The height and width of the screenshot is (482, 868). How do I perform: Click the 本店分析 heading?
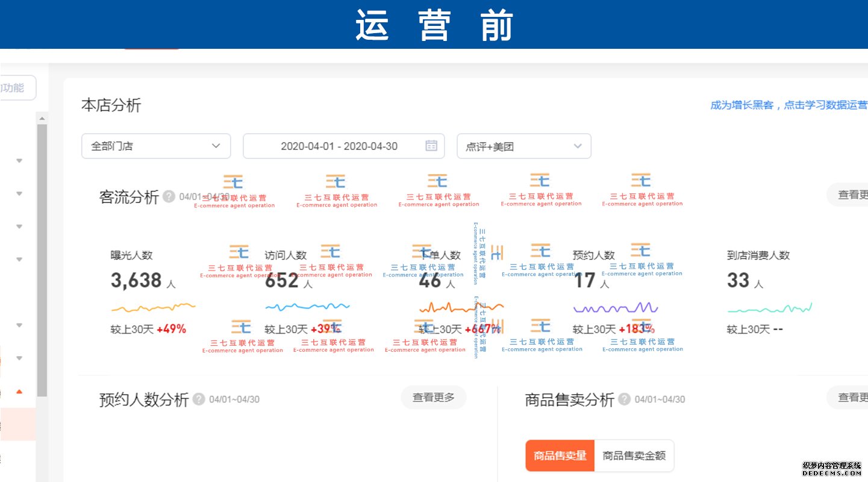[111, 105]
